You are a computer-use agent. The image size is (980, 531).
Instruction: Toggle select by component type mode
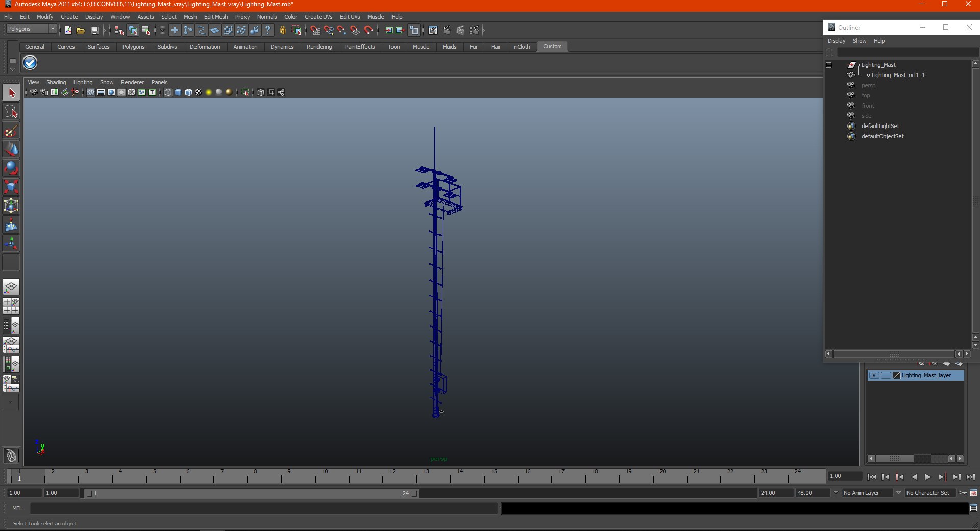tap(146, 30)
